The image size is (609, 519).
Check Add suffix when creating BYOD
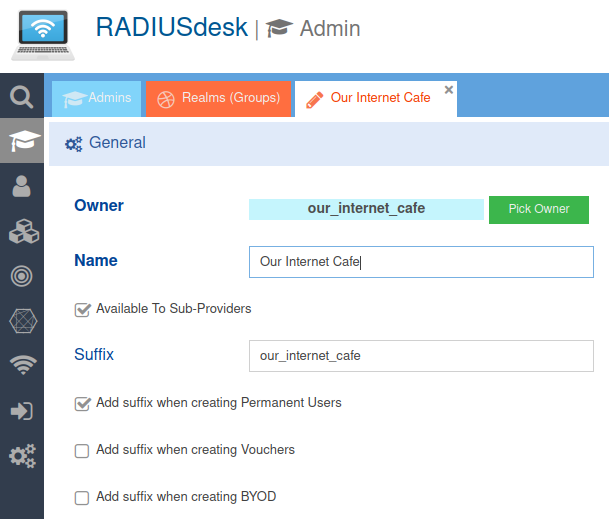83,497
